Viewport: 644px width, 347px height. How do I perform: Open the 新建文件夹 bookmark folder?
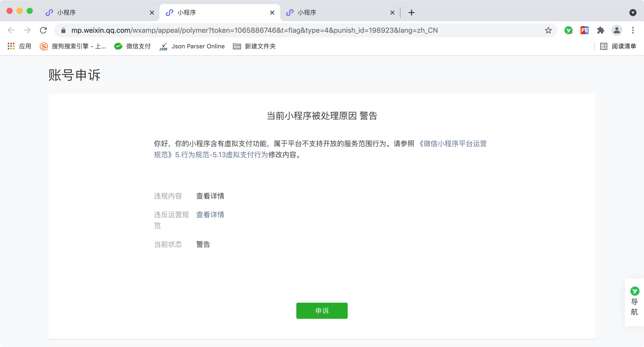point(254,46)
